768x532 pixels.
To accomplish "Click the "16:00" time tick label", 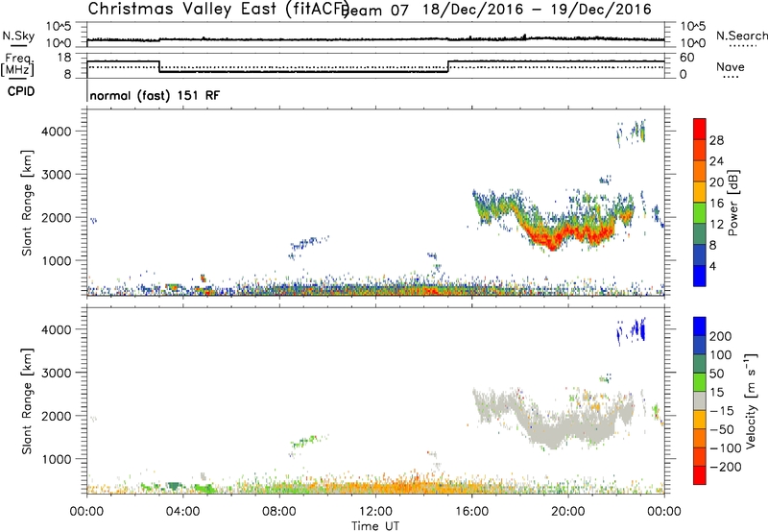I will click(x=471, y=512).
